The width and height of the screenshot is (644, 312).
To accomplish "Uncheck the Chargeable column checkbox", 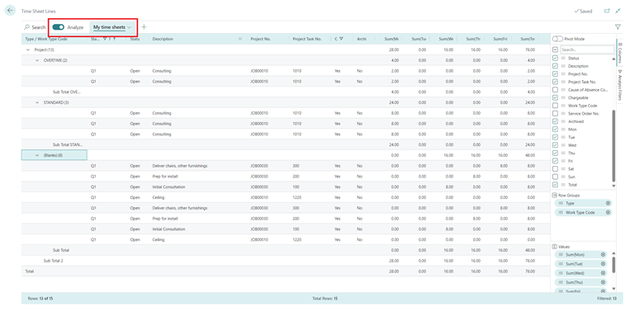I will pos(556,97).
